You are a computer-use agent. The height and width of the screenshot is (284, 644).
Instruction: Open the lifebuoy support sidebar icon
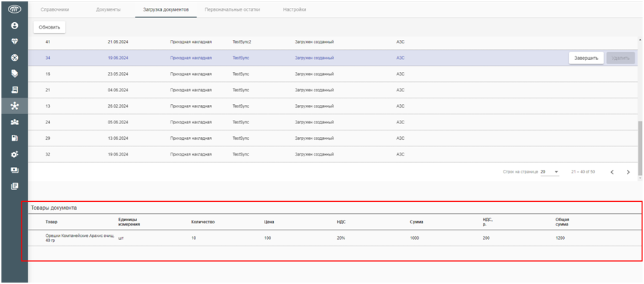point(14,58)
